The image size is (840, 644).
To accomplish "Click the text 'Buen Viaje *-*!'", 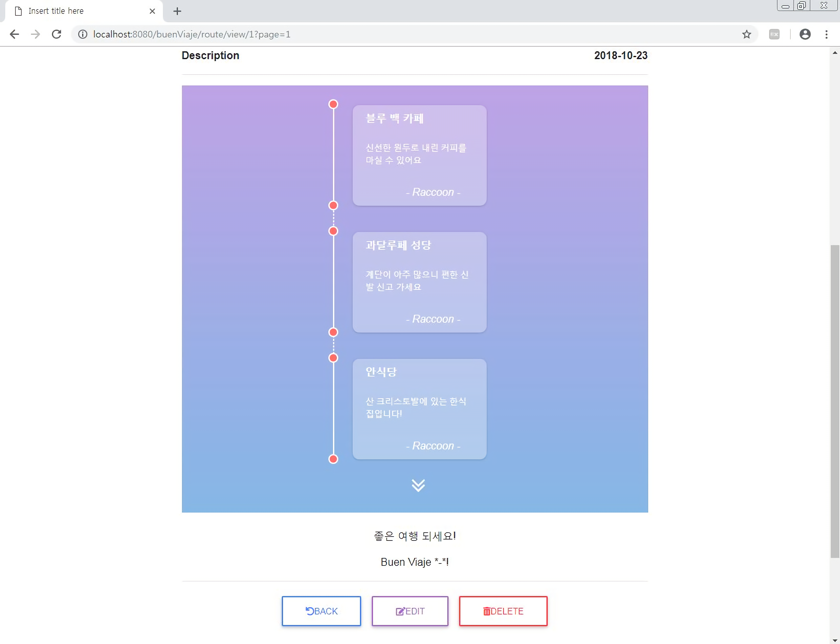I will 415,562.
